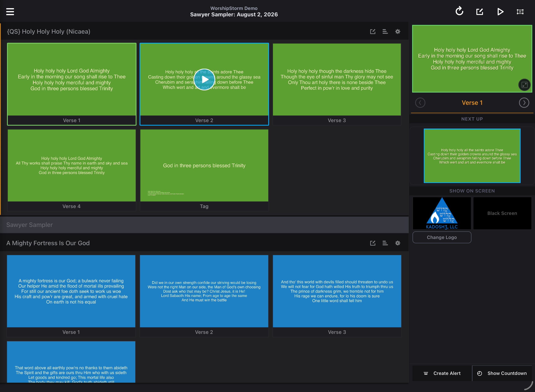Click the Change Logo button
The height and width of the screenshot is (392, 535).
pyautogui.click(x=442, y=237)
